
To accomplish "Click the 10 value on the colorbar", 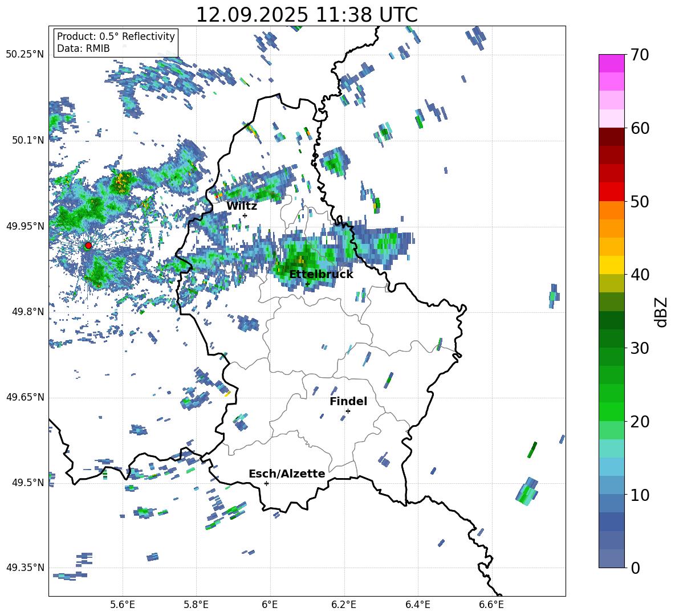I will [639, 495].
